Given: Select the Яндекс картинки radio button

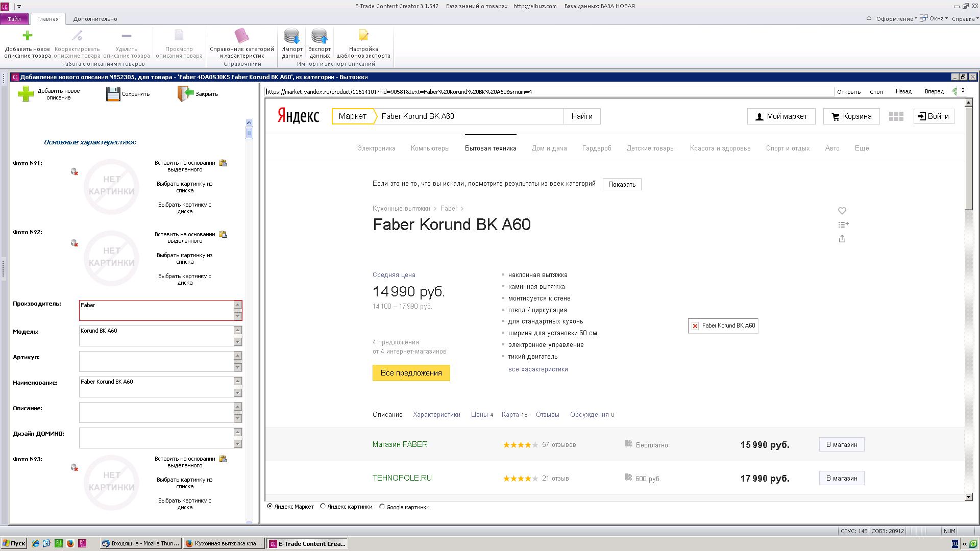Looking at the screenshot, I should tap(323, 507).
